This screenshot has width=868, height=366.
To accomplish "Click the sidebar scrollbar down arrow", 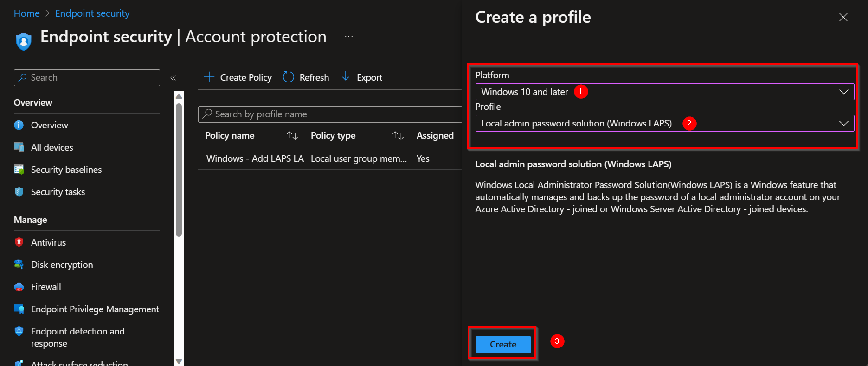I will click(179, 361).
